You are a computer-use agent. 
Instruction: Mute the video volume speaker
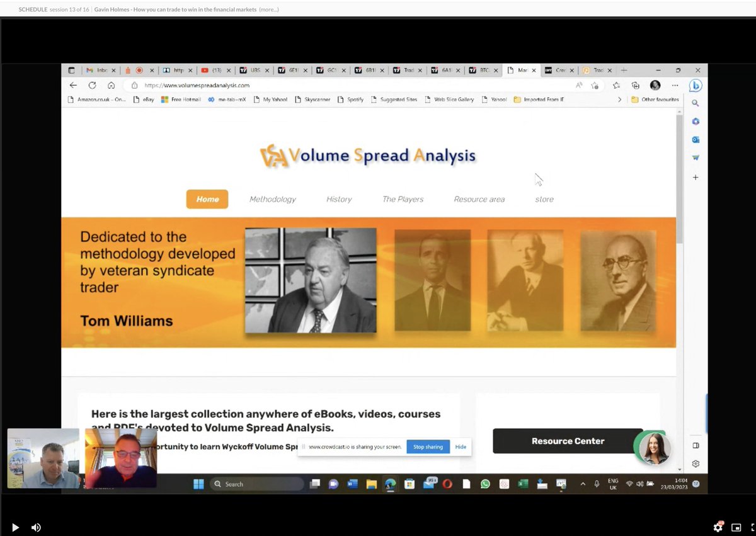(36, 527)
